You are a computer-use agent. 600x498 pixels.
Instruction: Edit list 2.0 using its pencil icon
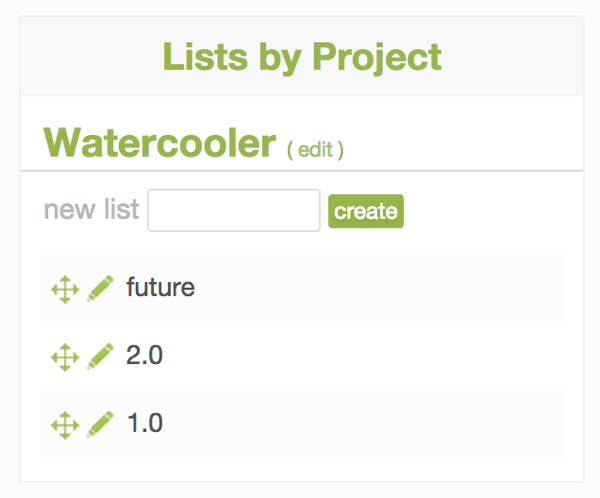[x=100, y=356]
